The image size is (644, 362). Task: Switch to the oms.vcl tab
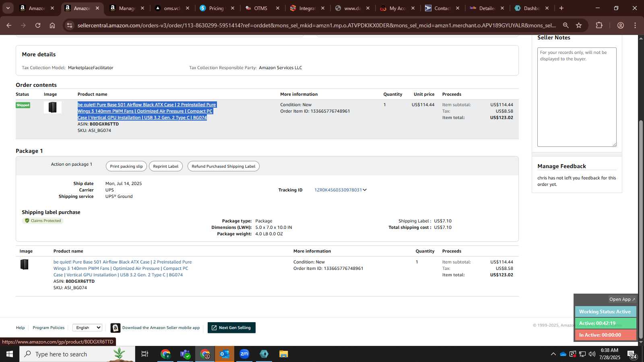(x=172, y=8)
